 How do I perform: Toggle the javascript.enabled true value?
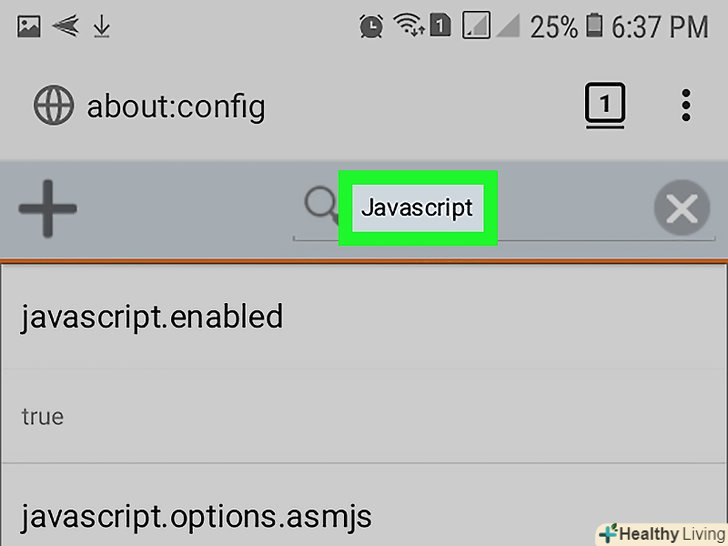tap(43, 416)
